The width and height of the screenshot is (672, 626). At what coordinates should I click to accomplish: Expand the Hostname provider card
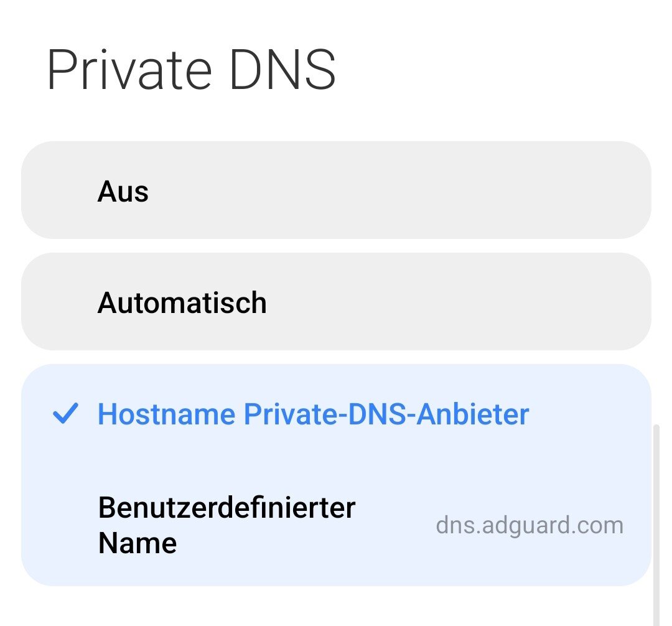coord(336,414)
